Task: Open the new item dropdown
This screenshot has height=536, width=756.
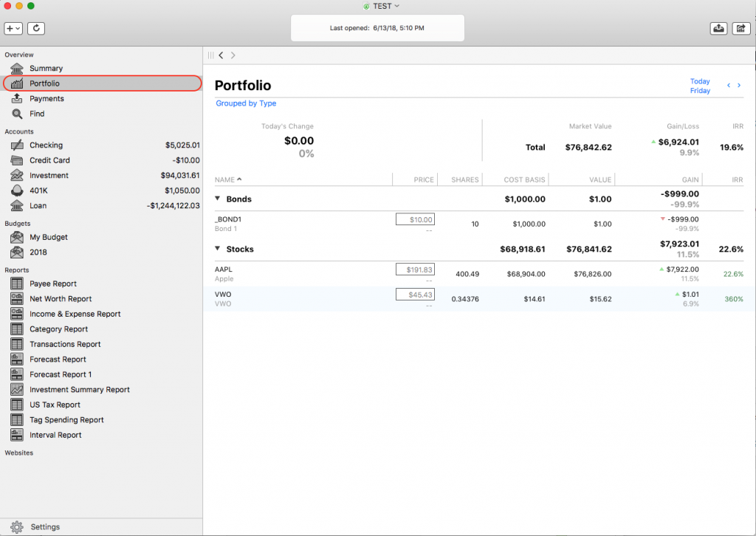Action: click(13, 28)
